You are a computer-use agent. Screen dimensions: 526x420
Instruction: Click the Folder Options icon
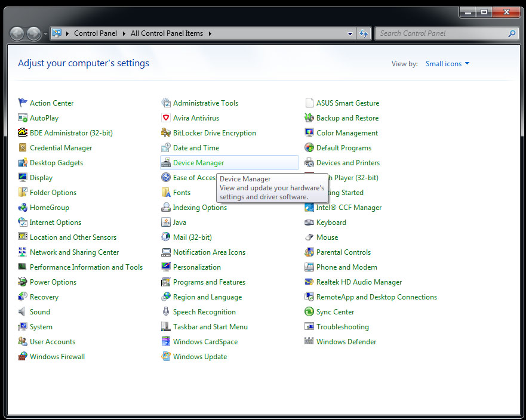point(23,192)
